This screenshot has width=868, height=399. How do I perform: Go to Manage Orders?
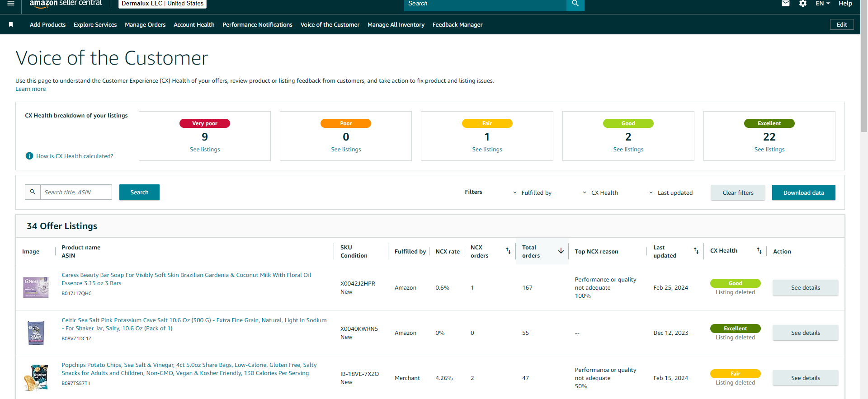point(145,25)
